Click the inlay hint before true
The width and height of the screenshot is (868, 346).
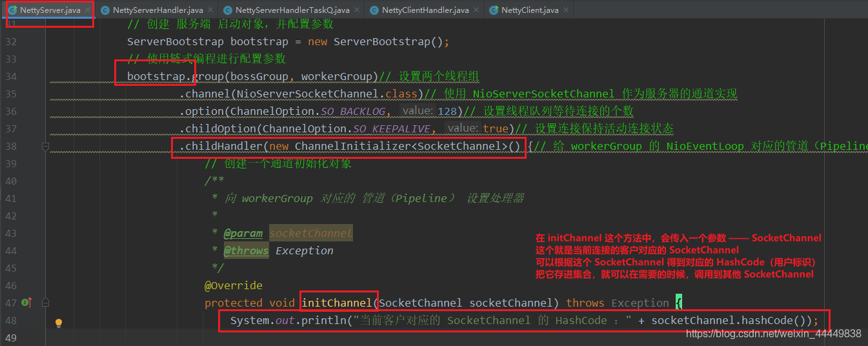click(x=462, y=128)
